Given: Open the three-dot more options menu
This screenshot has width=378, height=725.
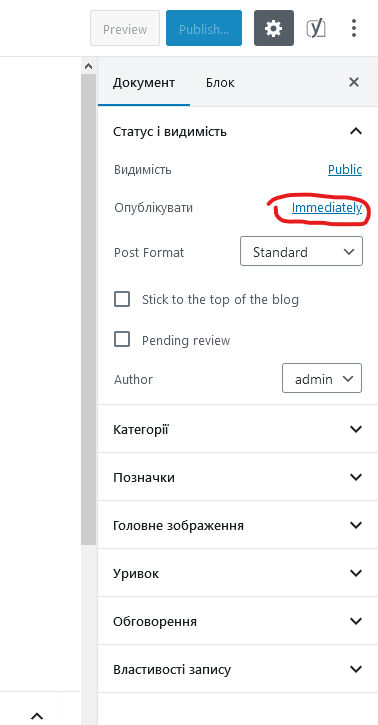Looking at the screenshot, I should click(354, 28).
